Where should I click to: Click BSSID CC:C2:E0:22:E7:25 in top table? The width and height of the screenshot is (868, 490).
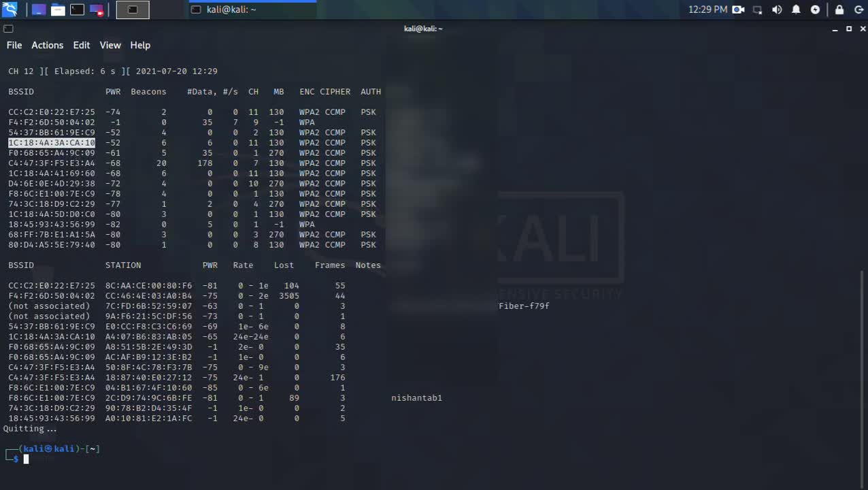pyautogui.click(x=52, y=112)
